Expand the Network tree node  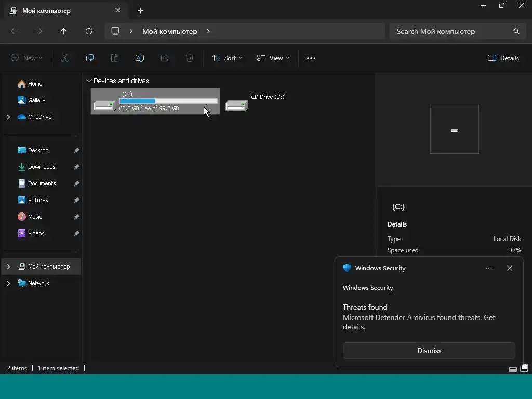(x=8, y=283)
